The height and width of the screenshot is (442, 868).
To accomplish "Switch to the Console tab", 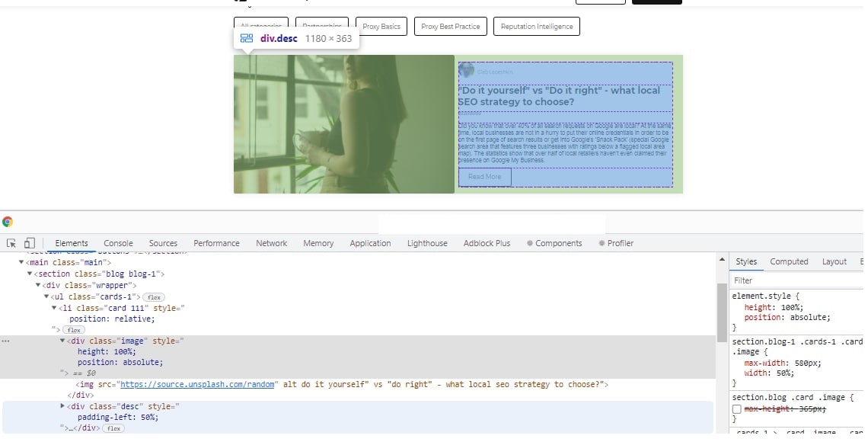I will [119, 243].
